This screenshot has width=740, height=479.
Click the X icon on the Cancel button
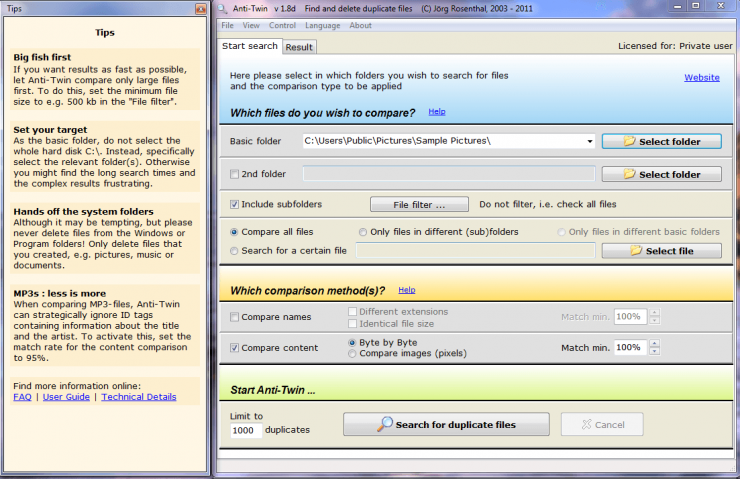pos(586,424)
